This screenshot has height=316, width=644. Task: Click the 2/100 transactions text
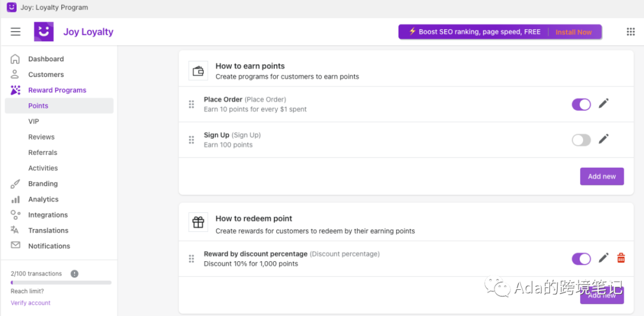pyautogui.click(x=36, y=274)
